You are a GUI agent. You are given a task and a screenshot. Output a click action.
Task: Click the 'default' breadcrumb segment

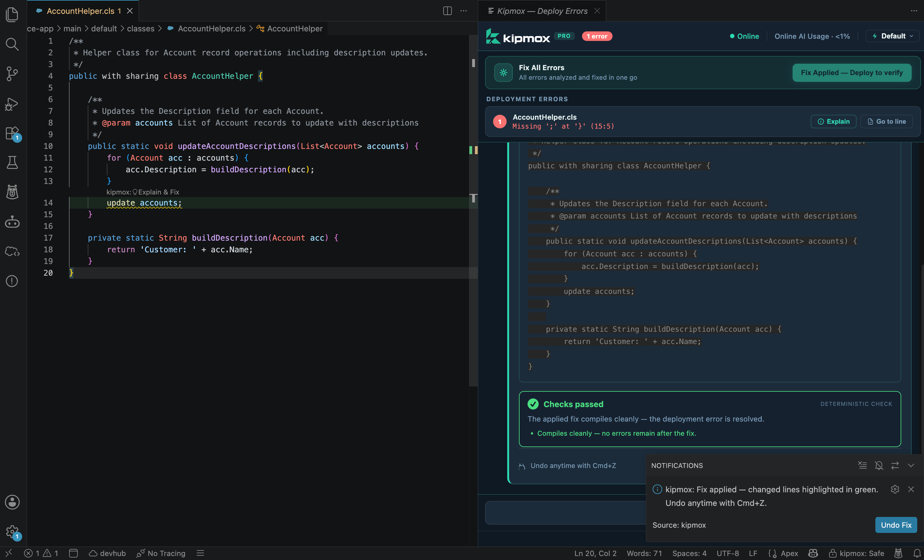[104, 29]
